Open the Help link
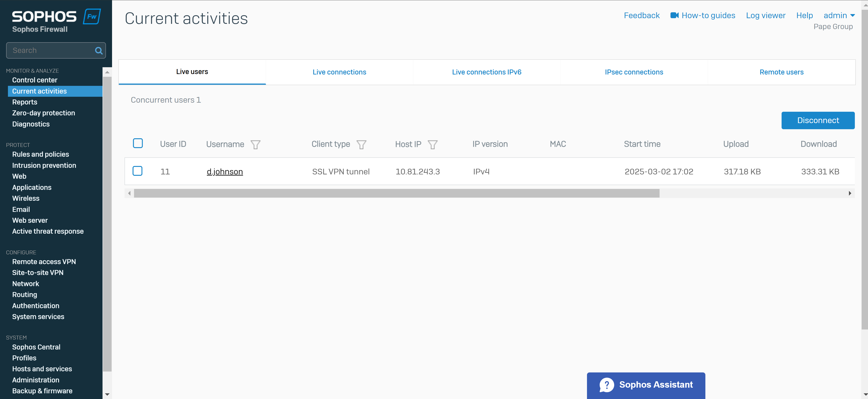The image size is (868, 399). click(804, 15)
